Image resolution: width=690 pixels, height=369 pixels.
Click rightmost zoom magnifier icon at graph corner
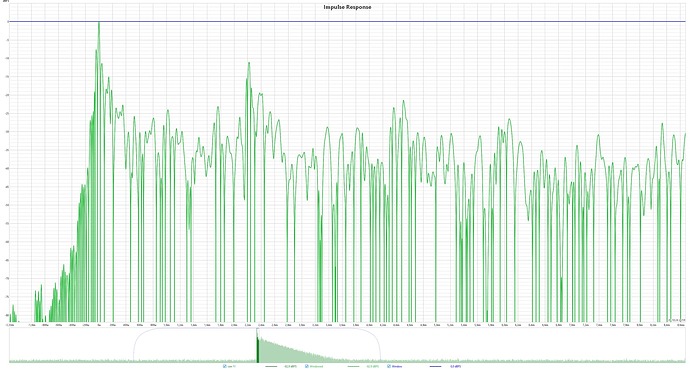tap(680, 320)
